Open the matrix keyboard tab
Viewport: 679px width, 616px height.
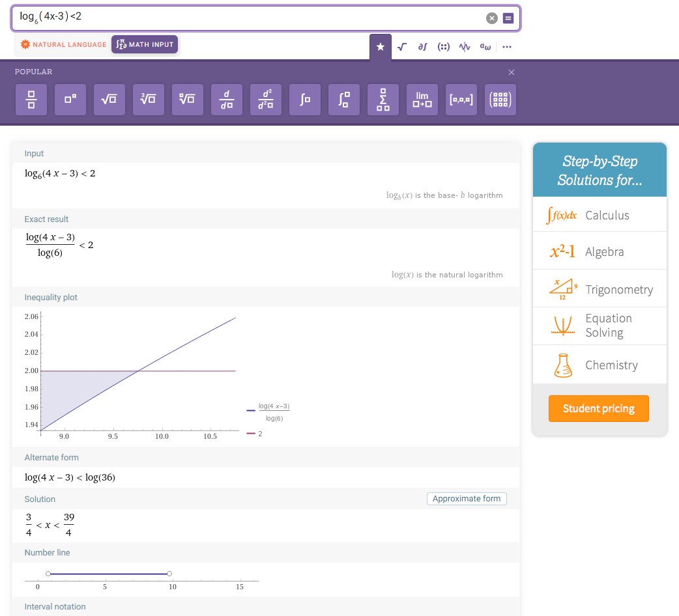coord(443,47)
